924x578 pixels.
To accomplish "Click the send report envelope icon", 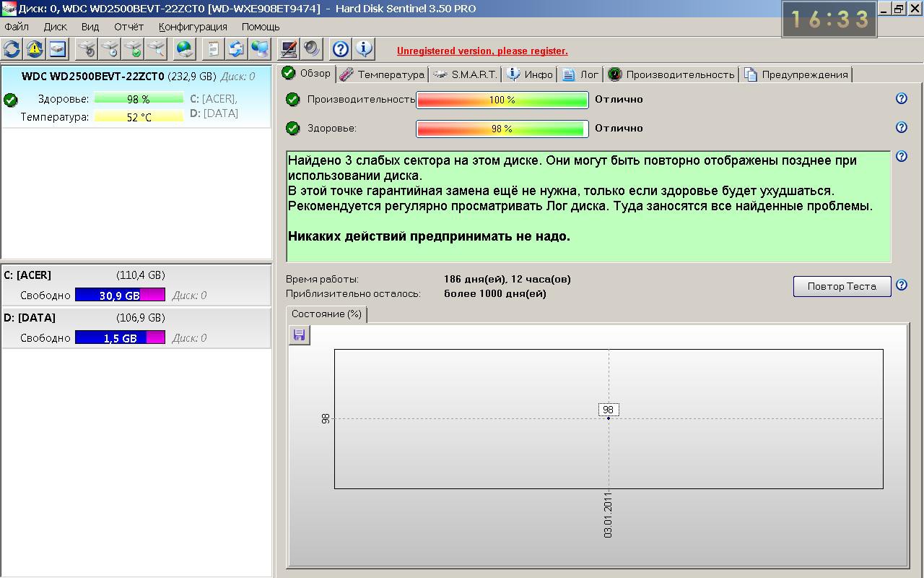I will (x=236, y=49).
